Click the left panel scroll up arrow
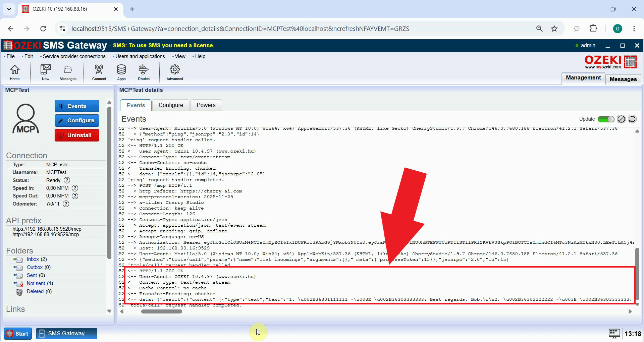The height and width of the screenshot is (342, 644). tap(109, 102)
